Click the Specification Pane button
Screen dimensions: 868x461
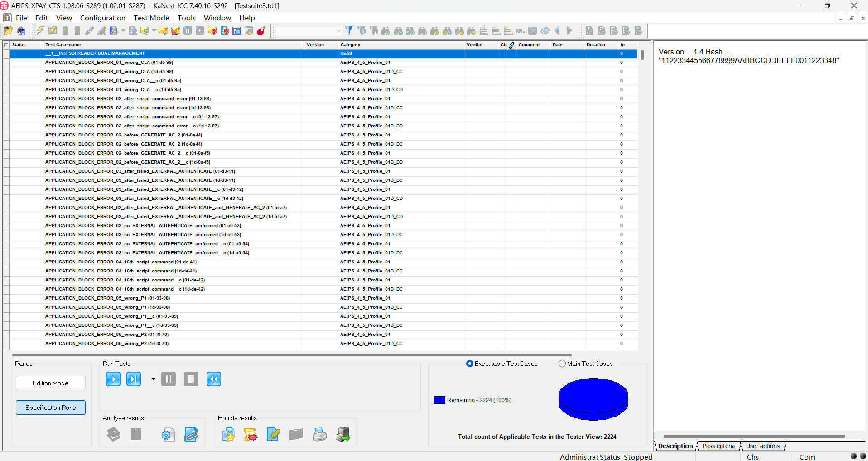(x=51, y=408)
